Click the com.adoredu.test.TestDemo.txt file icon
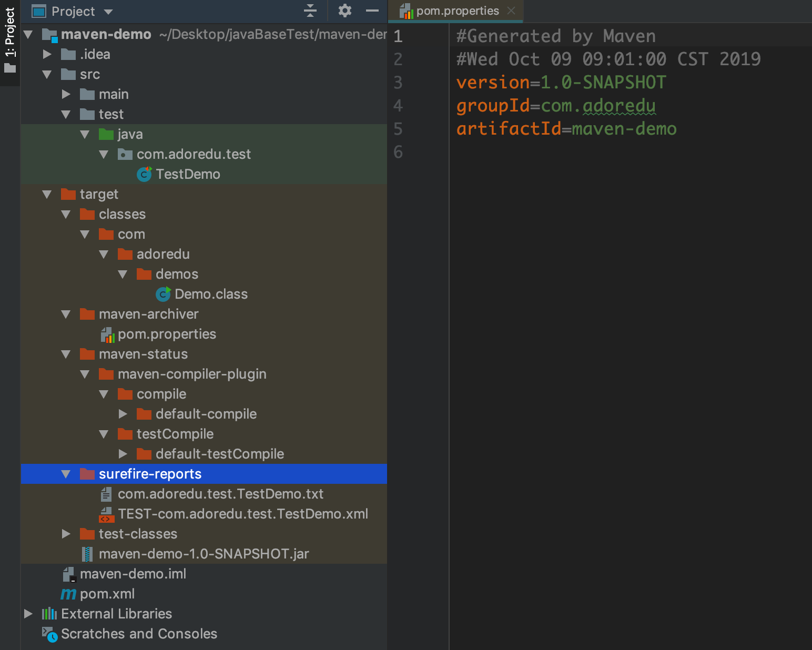The width and height of the screenshot is (812, 650). [x=106, y=494]
